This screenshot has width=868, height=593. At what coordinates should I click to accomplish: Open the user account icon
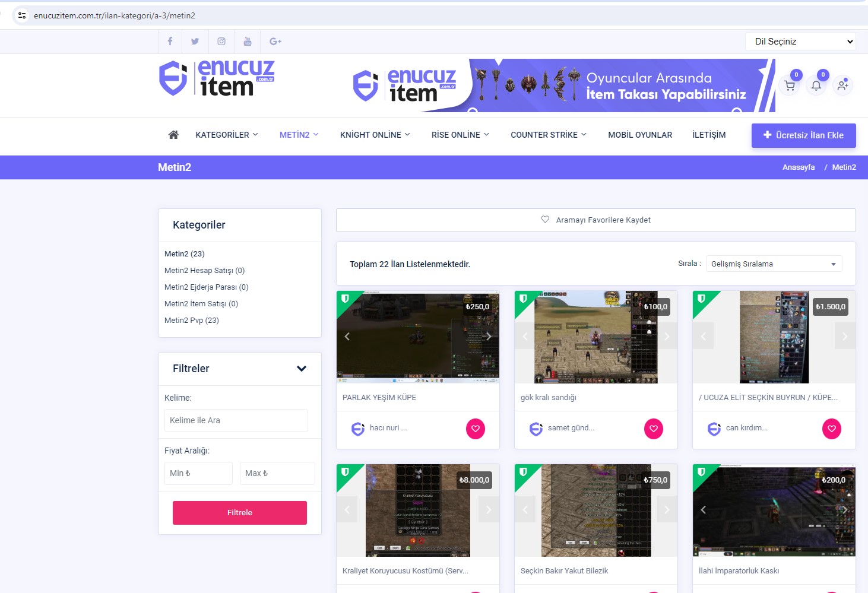point(843,85)
